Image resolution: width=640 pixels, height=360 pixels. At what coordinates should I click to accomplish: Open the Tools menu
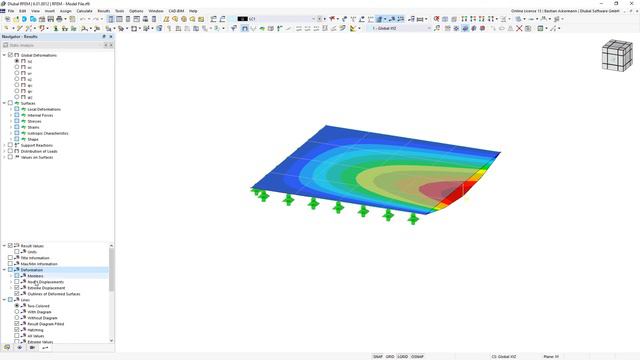(x=119, y=11)
